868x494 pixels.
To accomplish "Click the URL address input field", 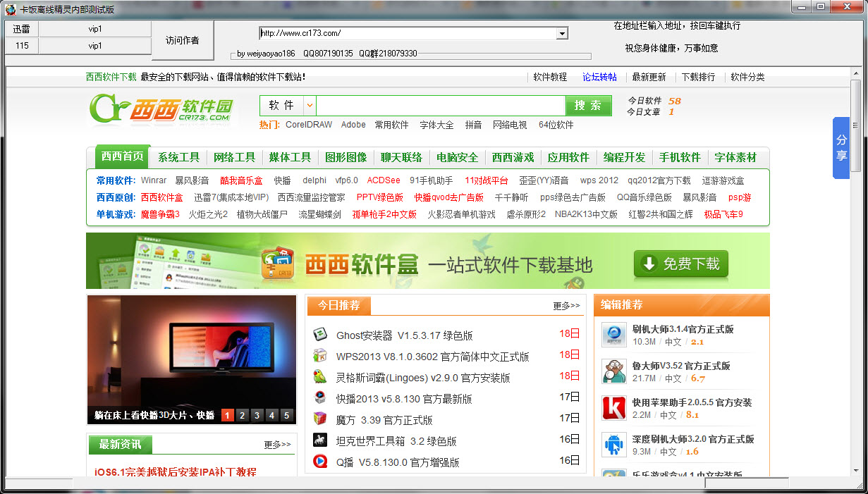I will point(408,33).
